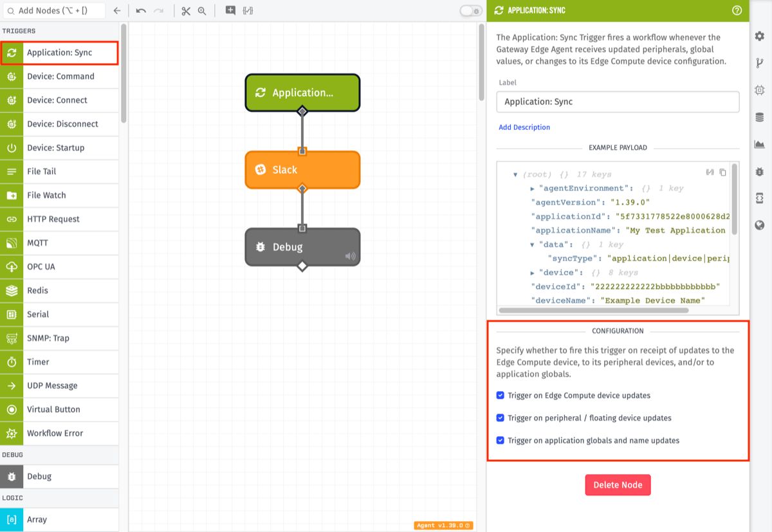772x532 pixels.
Task: Open the payload template braces icon
Action: 248,10
